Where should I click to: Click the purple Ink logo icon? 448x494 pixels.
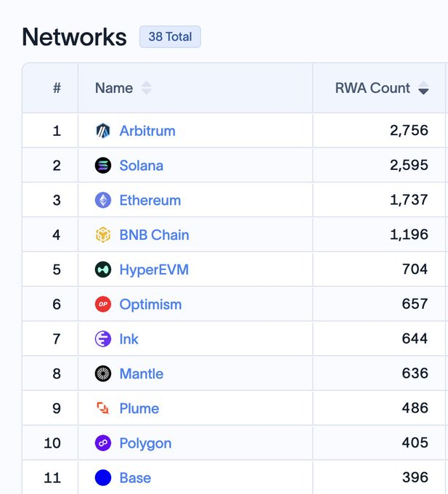[103, 339]
